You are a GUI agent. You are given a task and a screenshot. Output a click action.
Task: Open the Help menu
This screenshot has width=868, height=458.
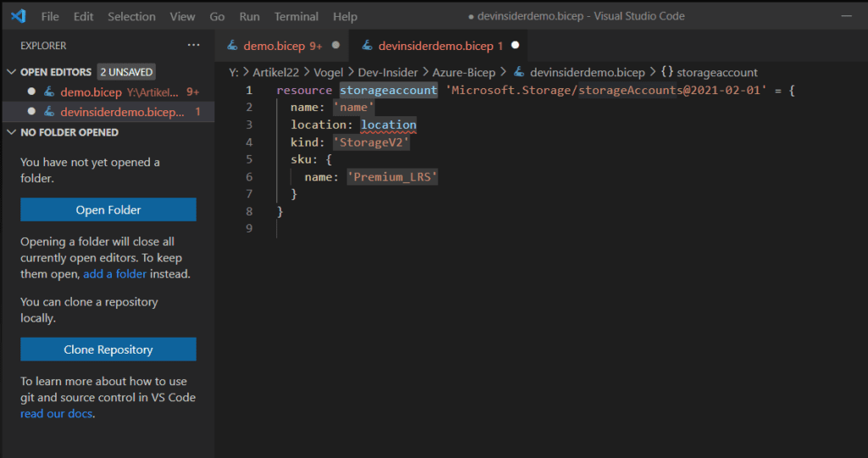click(x=345, y=17)
